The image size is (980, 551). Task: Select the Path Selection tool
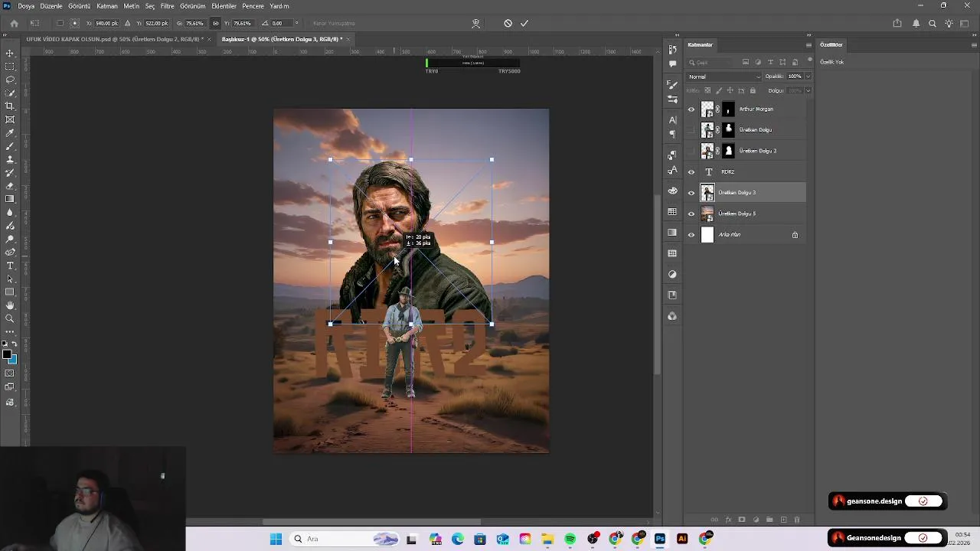[x=10, y=279]
